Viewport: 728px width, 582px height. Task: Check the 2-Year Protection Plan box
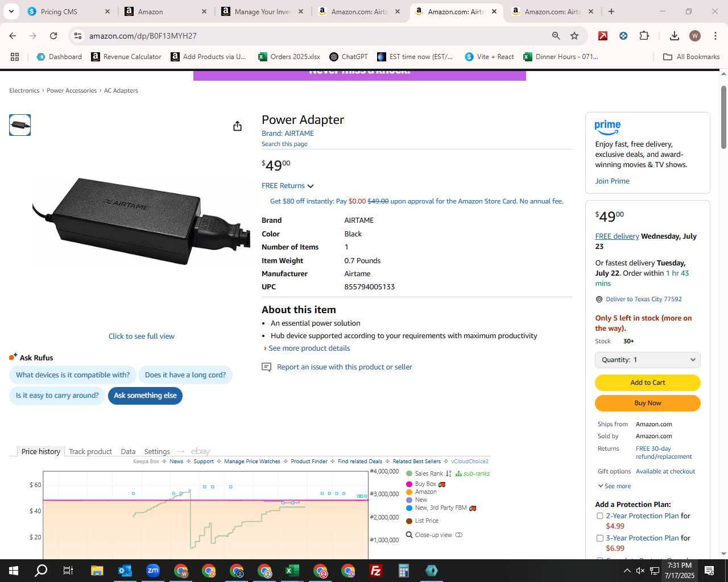tap(599, 516)
